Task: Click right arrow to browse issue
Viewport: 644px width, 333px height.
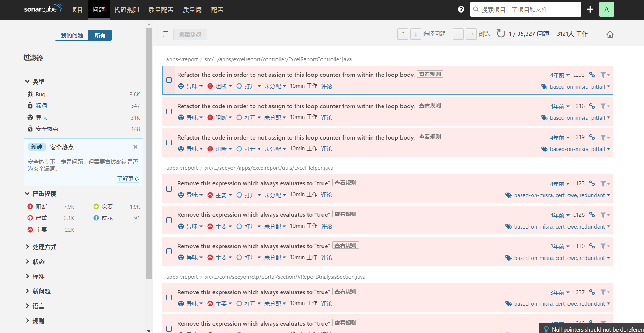Action: coord(471,34)
